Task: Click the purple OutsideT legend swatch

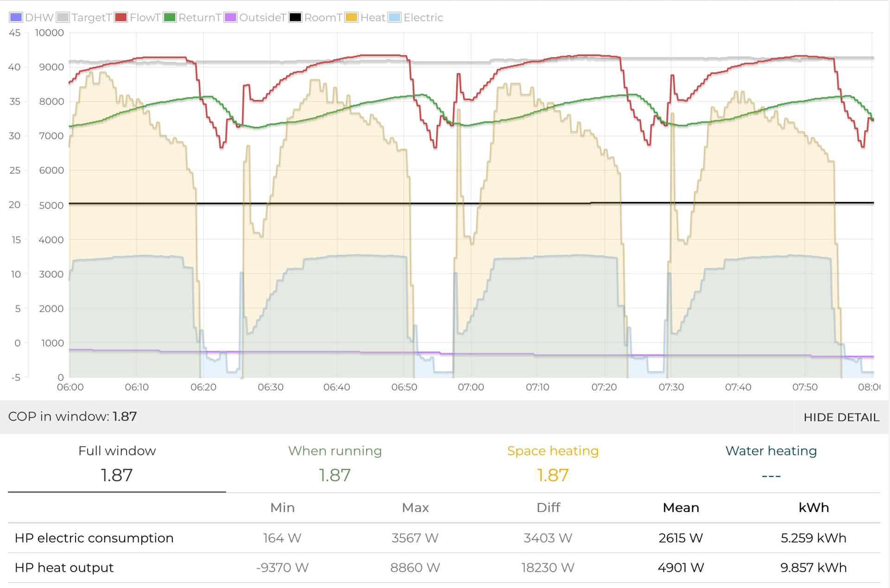Action: [230, 18]
